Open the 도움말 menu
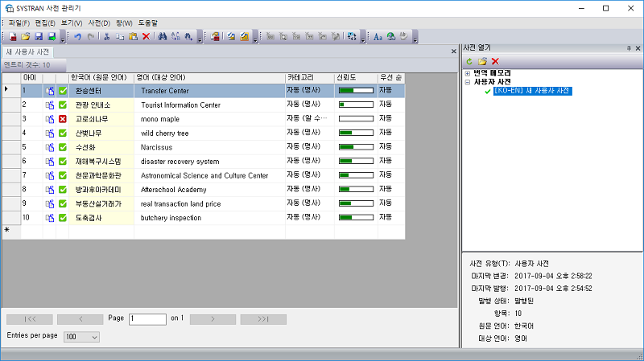 click(148, 23)
